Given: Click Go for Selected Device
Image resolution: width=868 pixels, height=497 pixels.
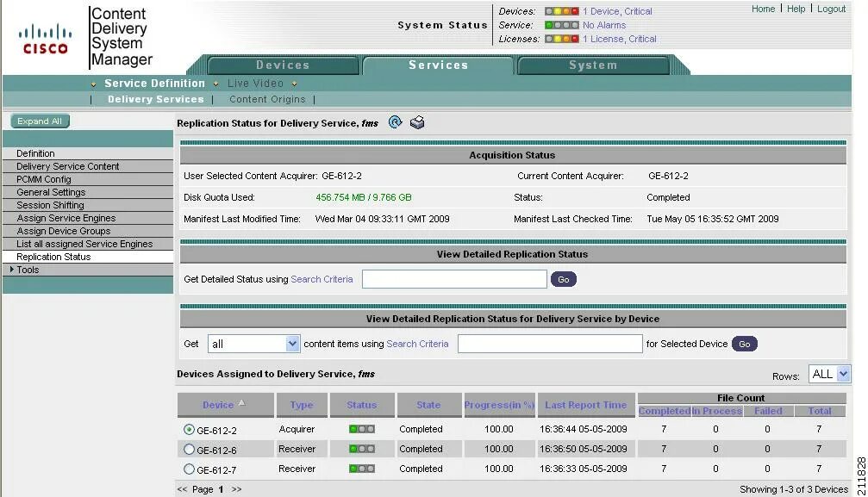Looking at the screenshot, I should coord(745,345).
